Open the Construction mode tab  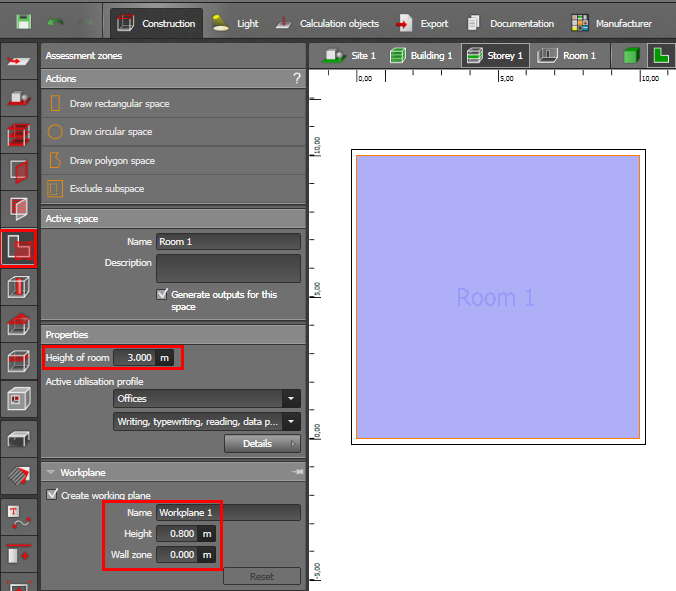pyautogui.click(x=156, y=23)
